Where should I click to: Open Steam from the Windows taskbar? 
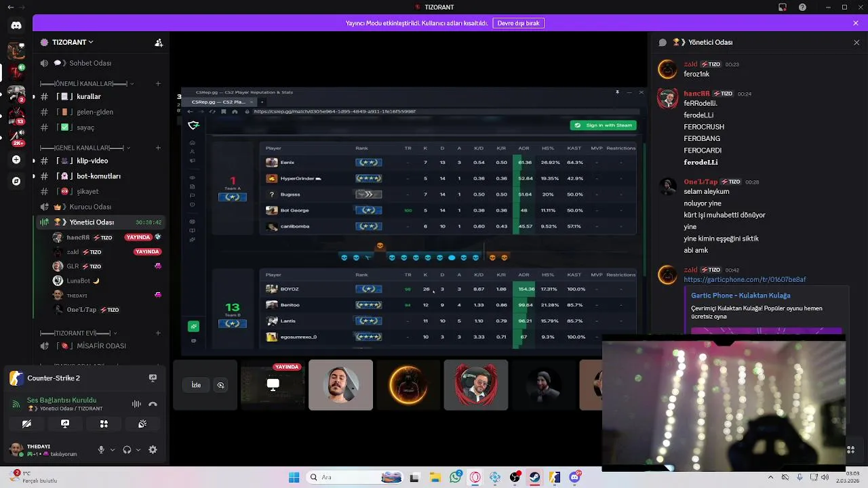point(535,477)
